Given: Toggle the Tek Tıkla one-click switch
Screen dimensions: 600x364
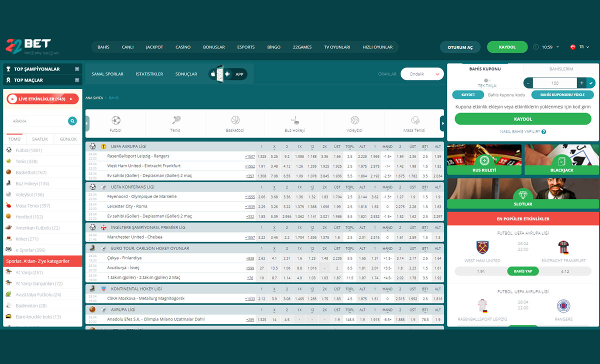Looking at the screenshot, I should pos(487,80).
